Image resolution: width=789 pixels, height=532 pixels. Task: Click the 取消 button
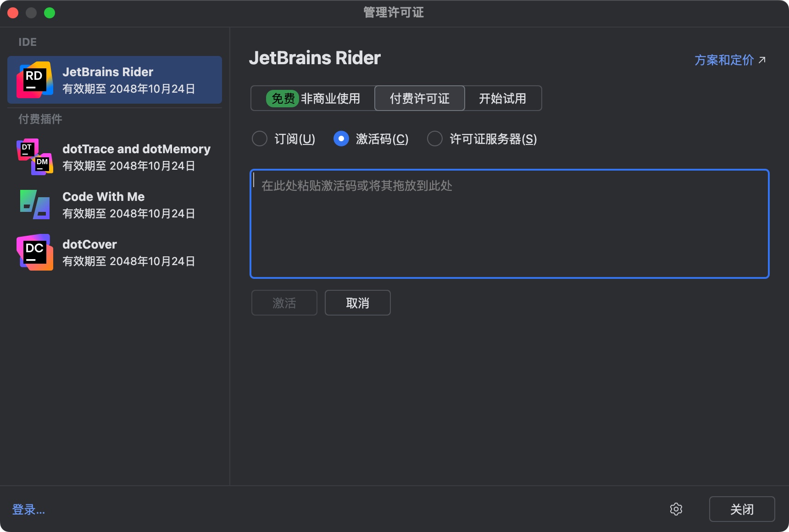tap(358, 303)
